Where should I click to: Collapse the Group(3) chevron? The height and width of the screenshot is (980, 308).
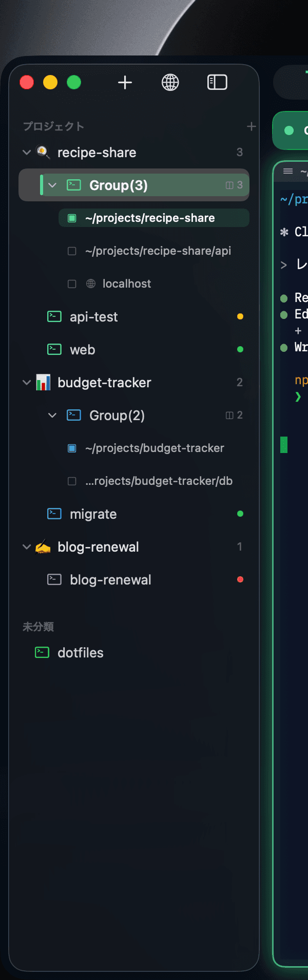tap(52, 185)
